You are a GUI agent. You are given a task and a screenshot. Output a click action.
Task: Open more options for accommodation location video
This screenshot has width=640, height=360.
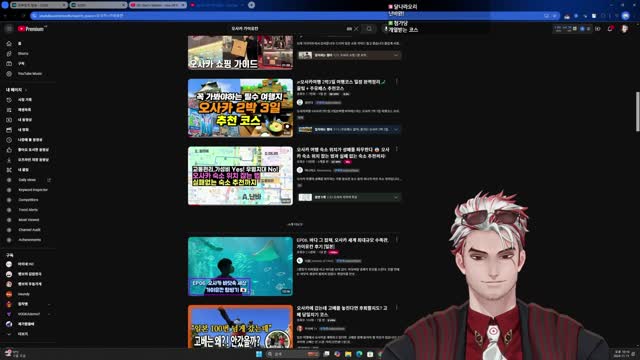397,149
